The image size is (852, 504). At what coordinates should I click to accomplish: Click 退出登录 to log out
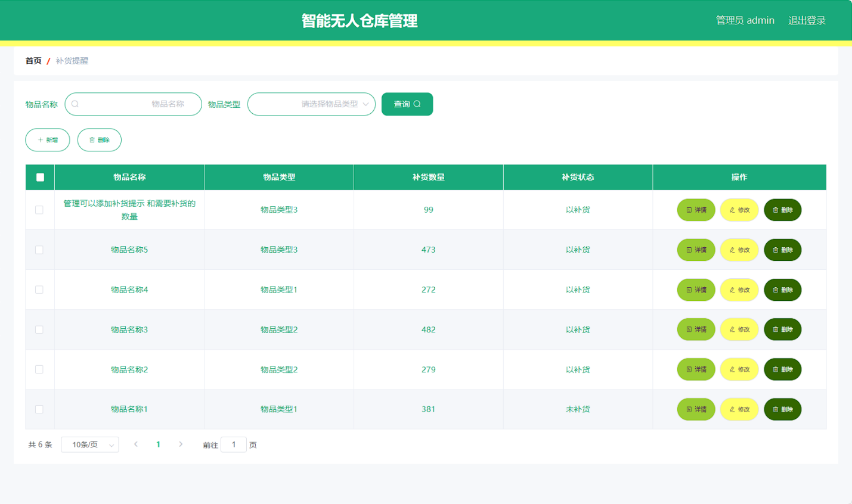807,20
